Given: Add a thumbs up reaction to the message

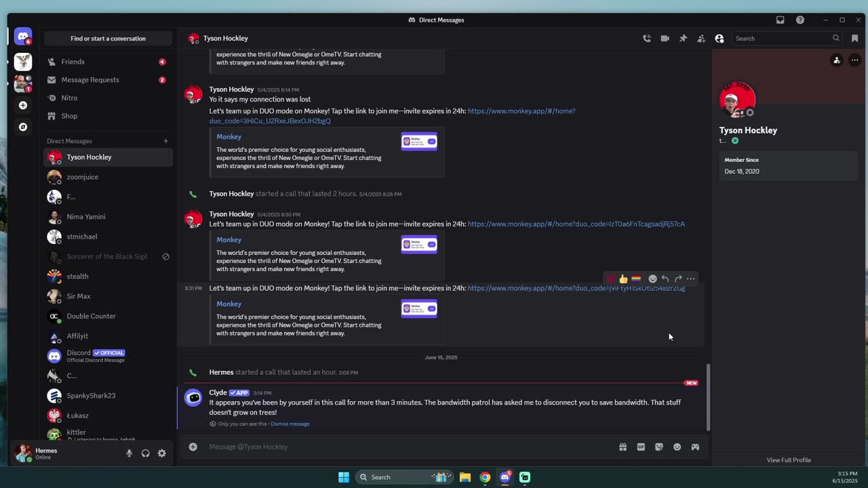Looking at the screenshot, I should 623,279.
